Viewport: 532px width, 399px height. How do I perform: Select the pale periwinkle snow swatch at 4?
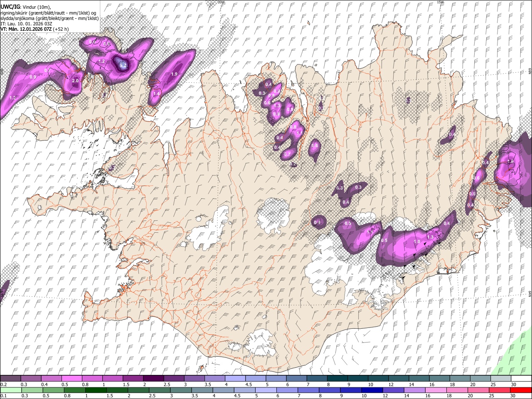pos(235,378)
